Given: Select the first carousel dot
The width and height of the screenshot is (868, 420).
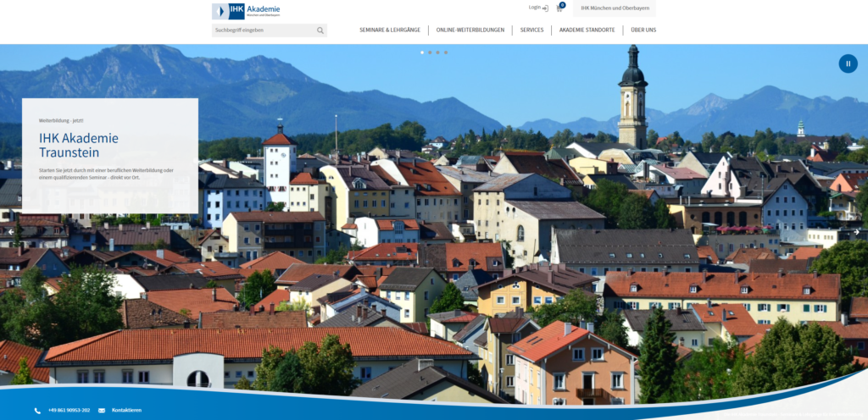Looking at the screenshot, I should pos(422,52).
